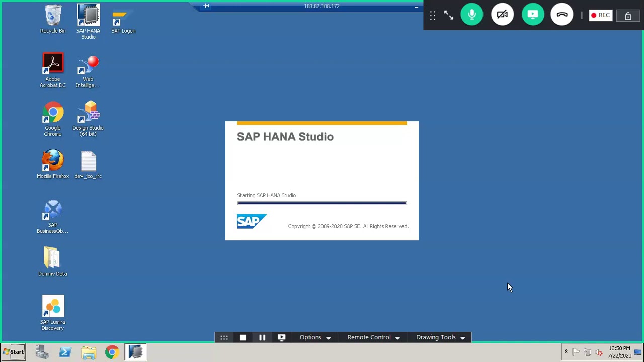
Task: Select the SAP Logon desktop shortcut
Action: [x=123, y=22]
